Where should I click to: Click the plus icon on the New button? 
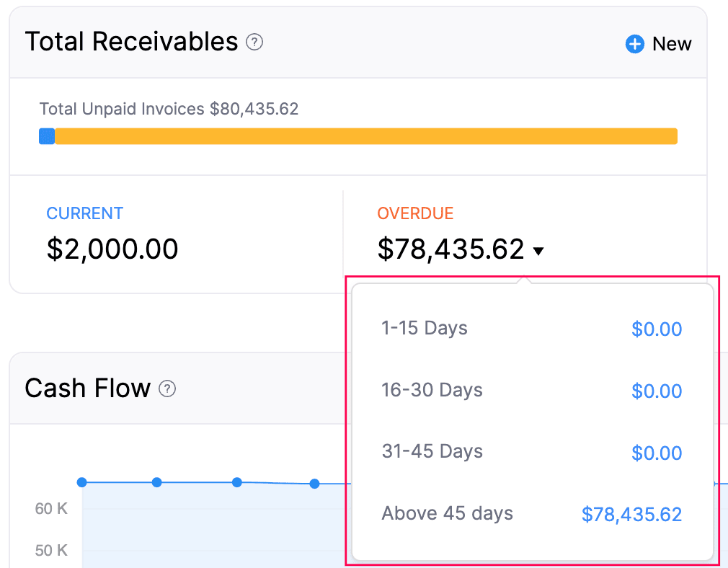634,44
